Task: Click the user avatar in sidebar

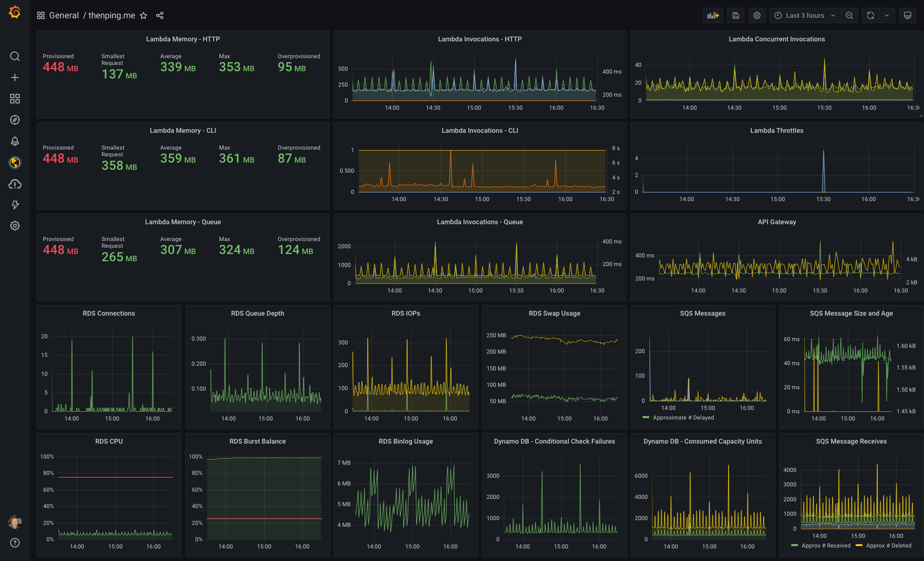Action: tap(15, 522)
